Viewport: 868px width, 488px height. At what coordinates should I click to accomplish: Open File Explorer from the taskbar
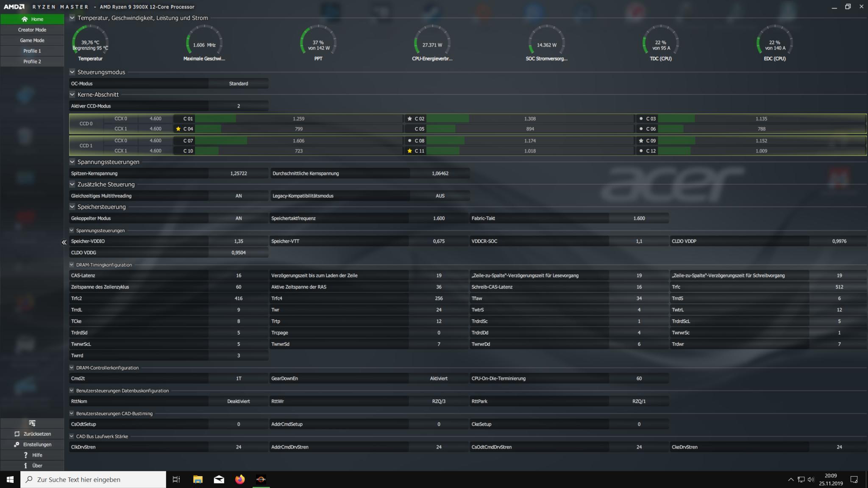[198, 480]
